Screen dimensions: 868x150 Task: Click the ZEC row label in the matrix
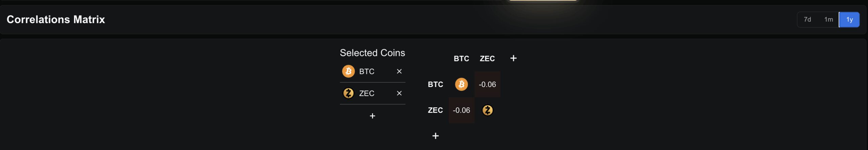pos(435,110)
